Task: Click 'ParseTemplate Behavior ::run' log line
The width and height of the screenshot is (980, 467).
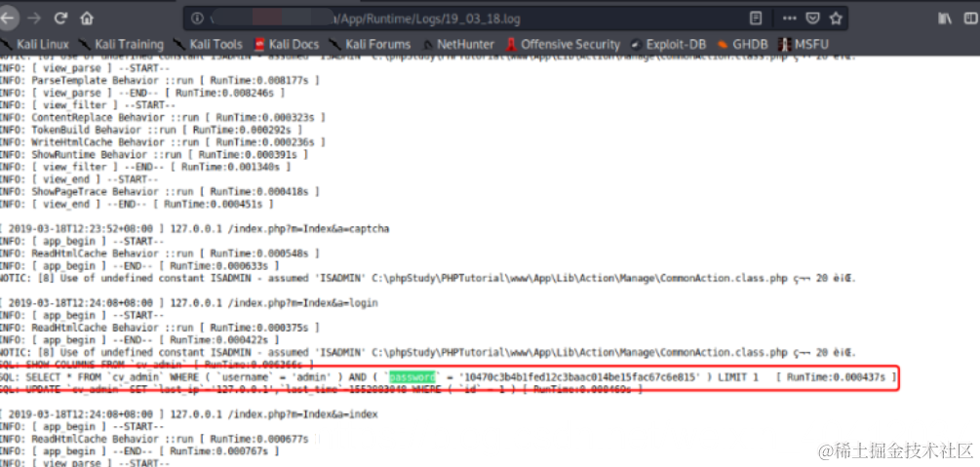Action: 159,81
